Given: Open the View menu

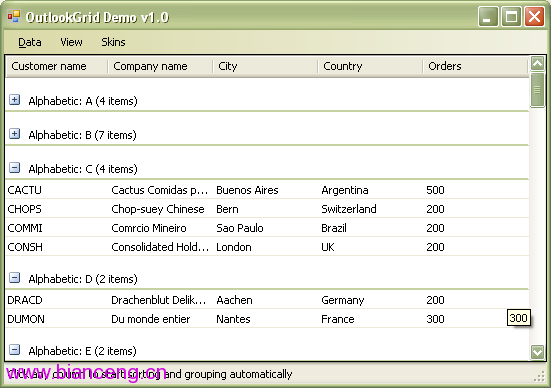Looking at the screenshot, I should (71, 42).
